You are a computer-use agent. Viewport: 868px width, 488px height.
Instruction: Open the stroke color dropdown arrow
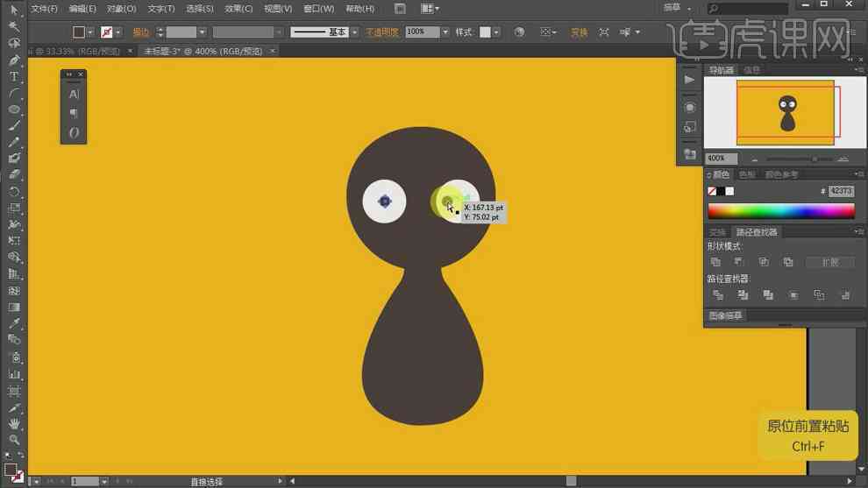click(117, 32)
